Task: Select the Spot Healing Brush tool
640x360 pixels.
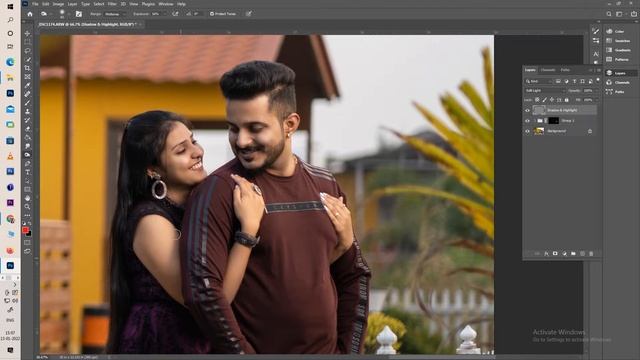Action: pos(28,94)
